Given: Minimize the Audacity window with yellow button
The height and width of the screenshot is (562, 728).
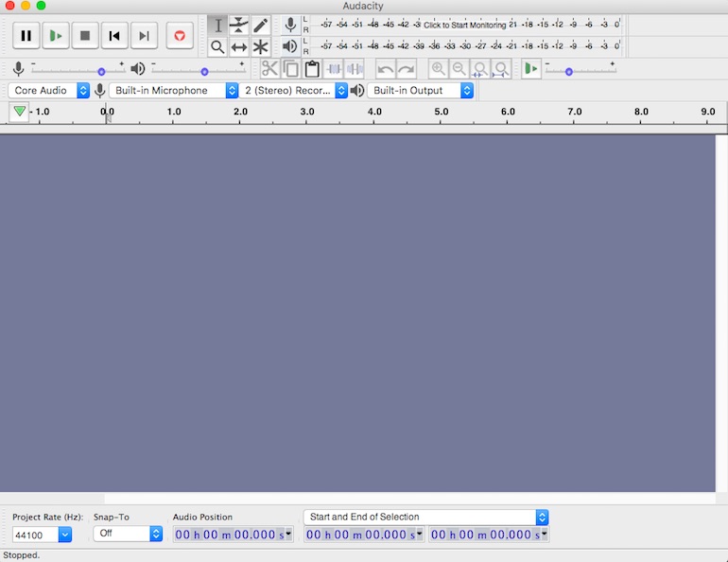Looking at the screenshot, I should (26, 6).
